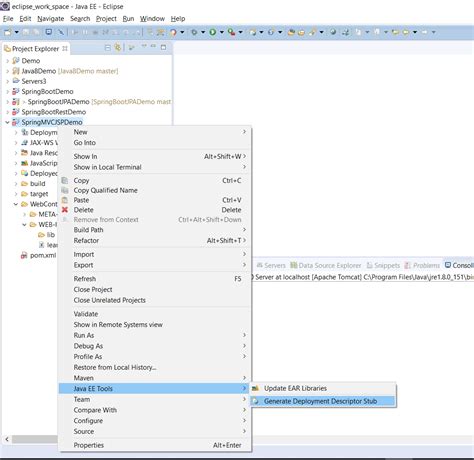The width and height of the screenshot is (474, 460).
Task: Minimize the Project Explorer panel
Action: [153, 46]
